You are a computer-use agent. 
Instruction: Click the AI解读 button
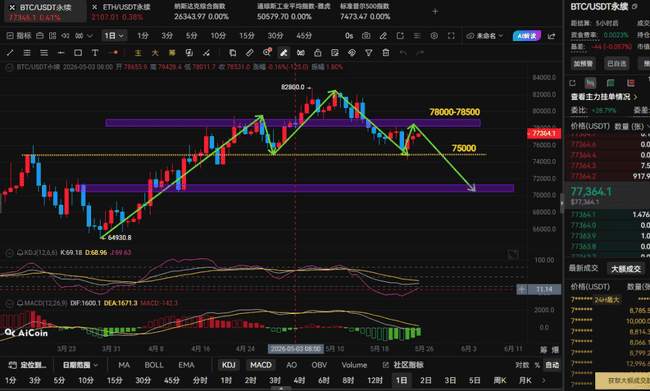click(527, 36)
